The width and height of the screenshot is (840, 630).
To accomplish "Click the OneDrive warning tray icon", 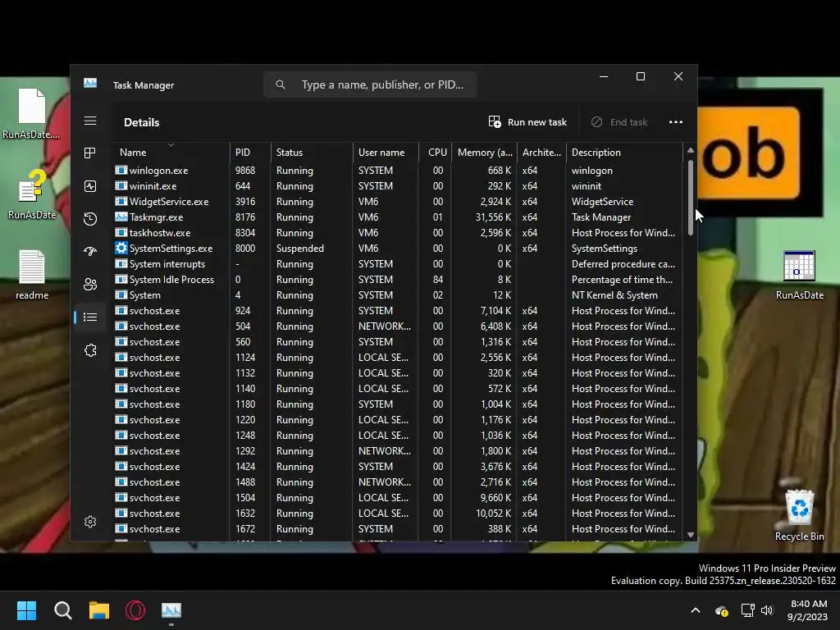I will pos(721,610).
